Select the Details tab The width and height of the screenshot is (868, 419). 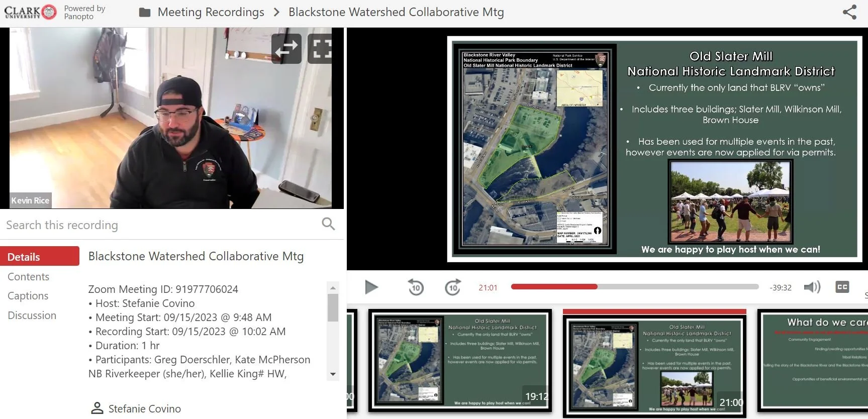coord(40,256)
